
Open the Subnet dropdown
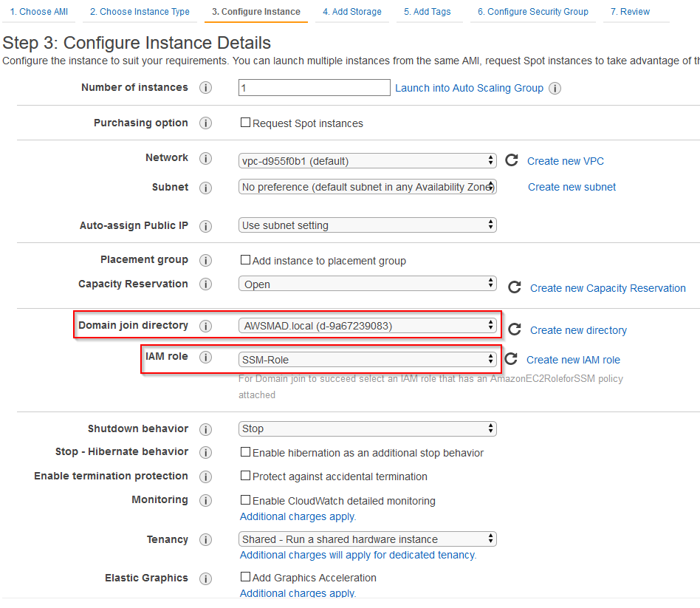point(367,186)
